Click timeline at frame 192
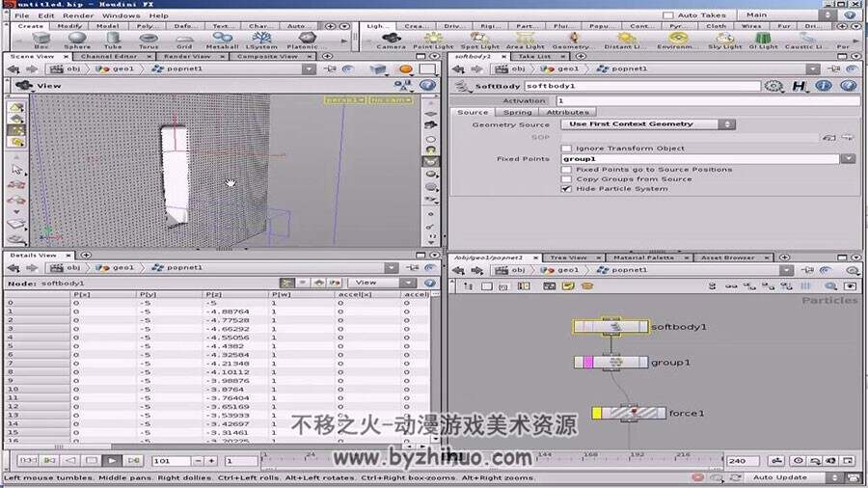 coord(637,457)
